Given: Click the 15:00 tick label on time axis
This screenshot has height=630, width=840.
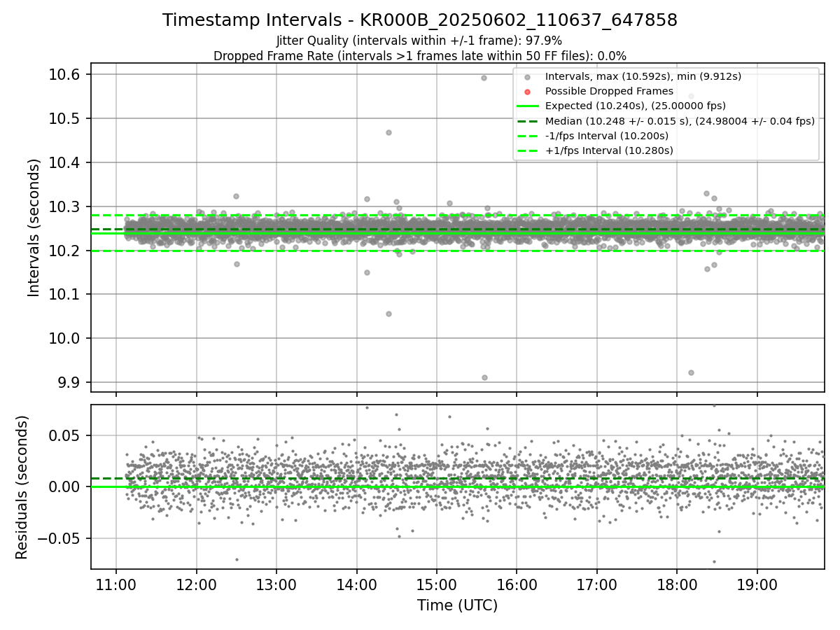Looking at the screenshot, I should point(437,585).
